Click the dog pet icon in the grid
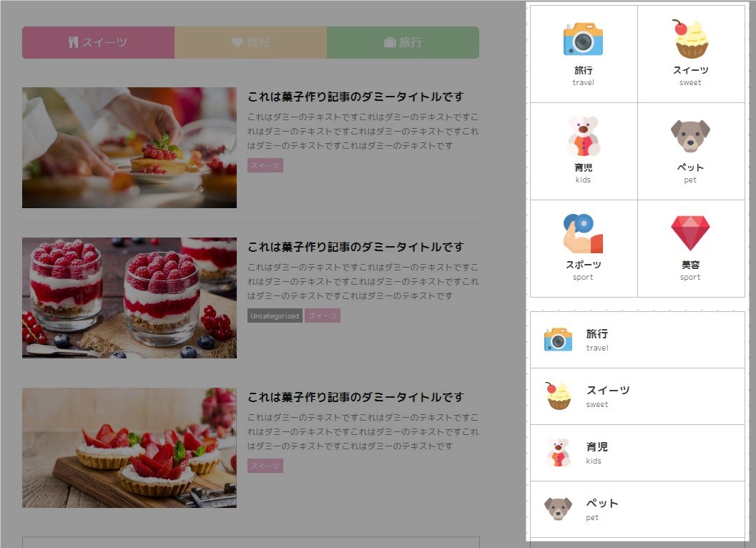The image size is (756, 548). point(690,136)
